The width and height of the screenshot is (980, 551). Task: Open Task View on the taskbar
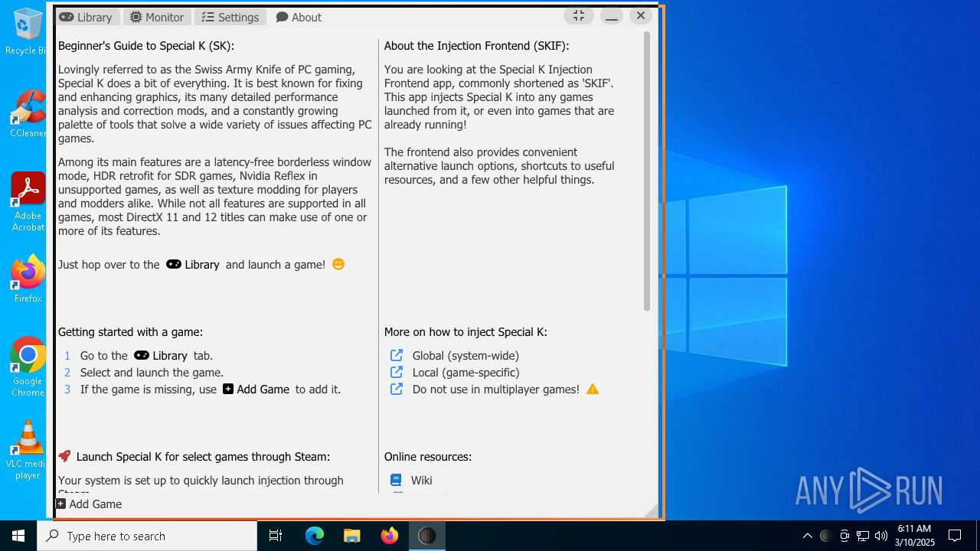tap(276, 536)
